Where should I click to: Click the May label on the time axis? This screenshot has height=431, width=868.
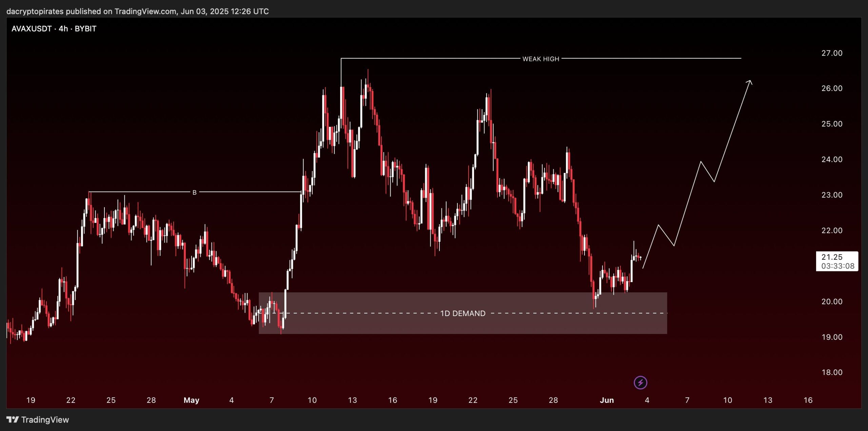(191, 400)
